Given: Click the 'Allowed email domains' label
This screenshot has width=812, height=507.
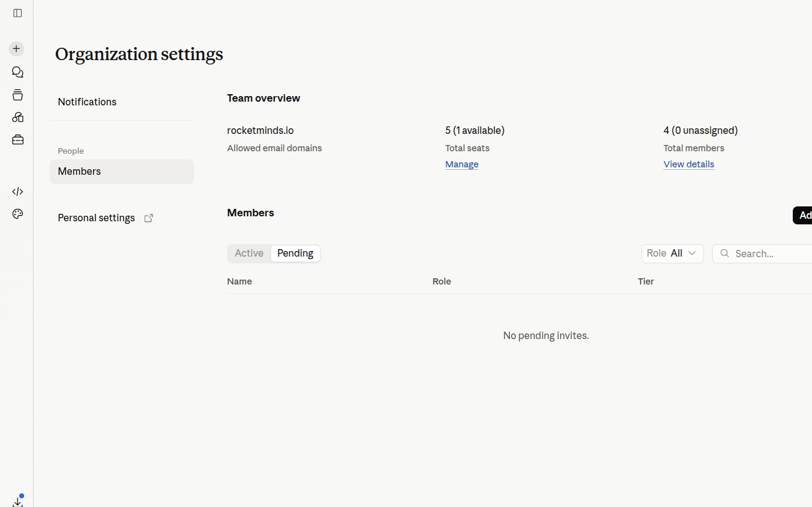Looking at the screenshot, I should coord(274,148).
